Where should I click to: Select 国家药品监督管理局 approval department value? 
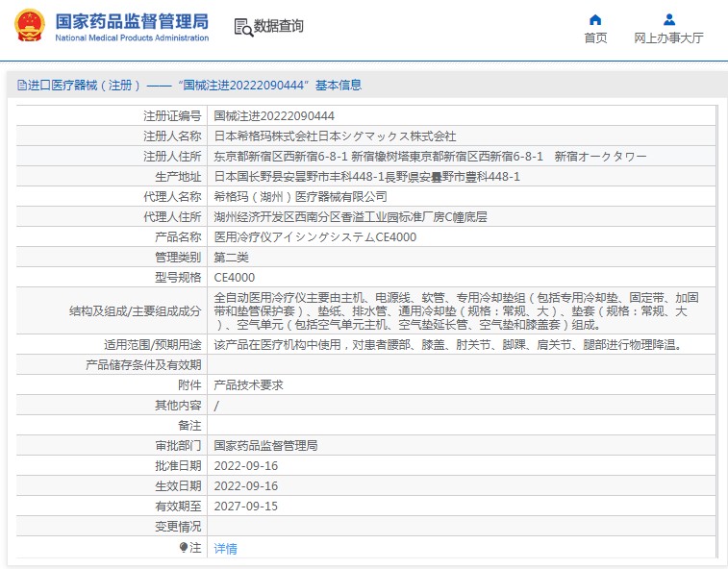(265, 446)
